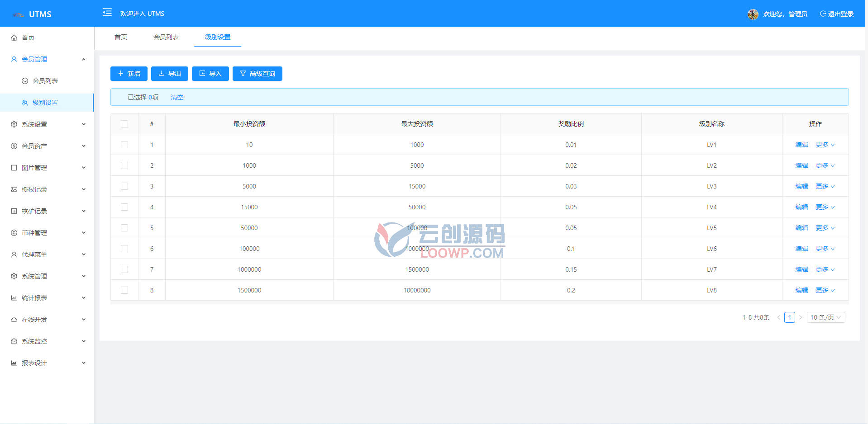Switch to the 首页 tab

121,37
